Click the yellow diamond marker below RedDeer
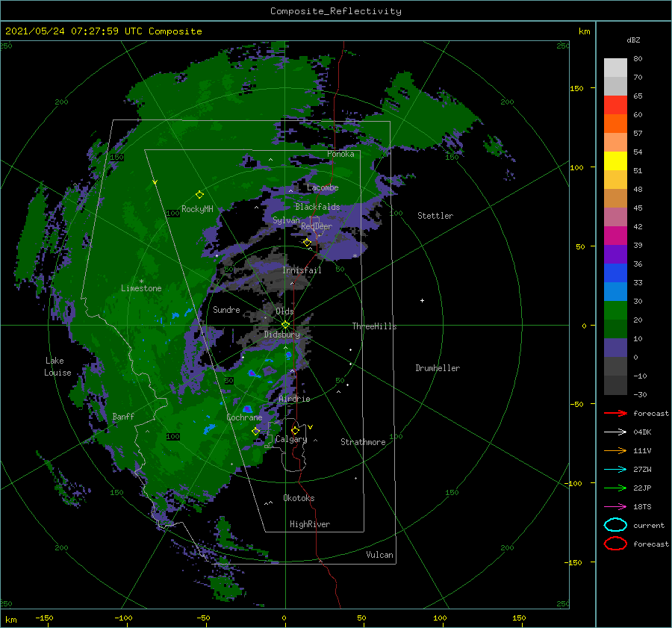The width and height of the screenshot is (672, 628). click(x=307, y=243)
